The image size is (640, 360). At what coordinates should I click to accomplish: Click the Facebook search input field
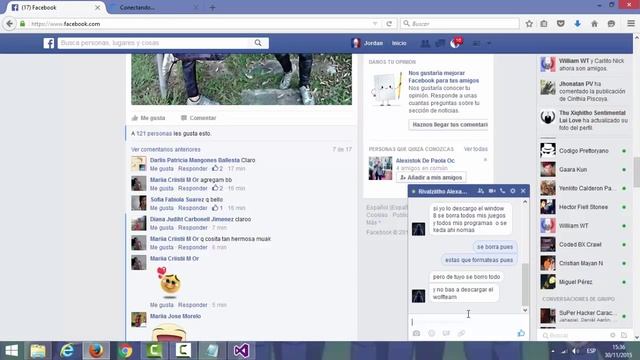[155, 43]
